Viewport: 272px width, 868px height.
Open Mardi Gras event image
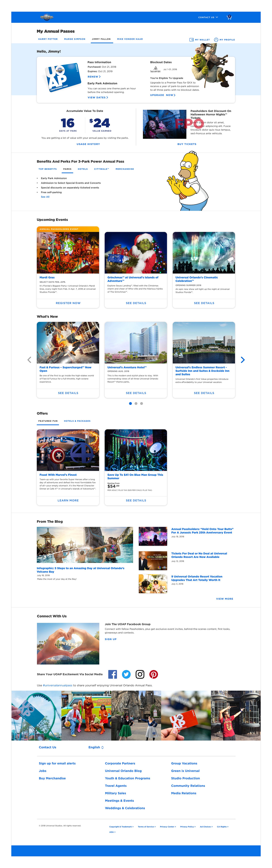click(x=68, y=252)
